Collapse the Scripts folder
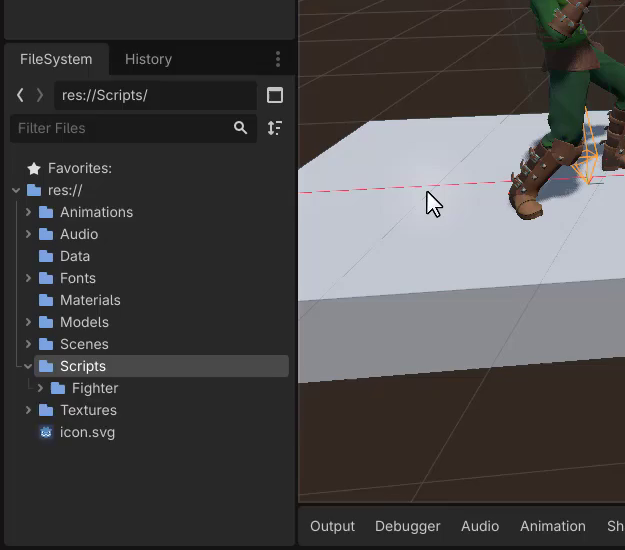 (28, 366)
